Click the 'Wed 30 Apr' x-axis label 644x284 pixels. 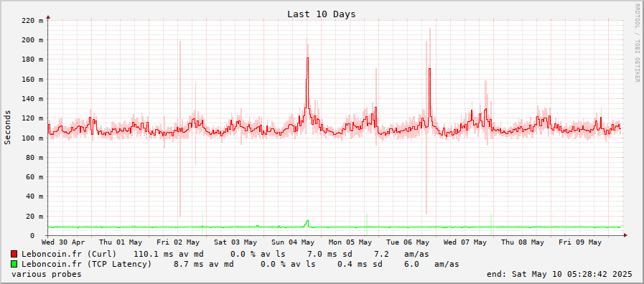(x=63, y=242)
